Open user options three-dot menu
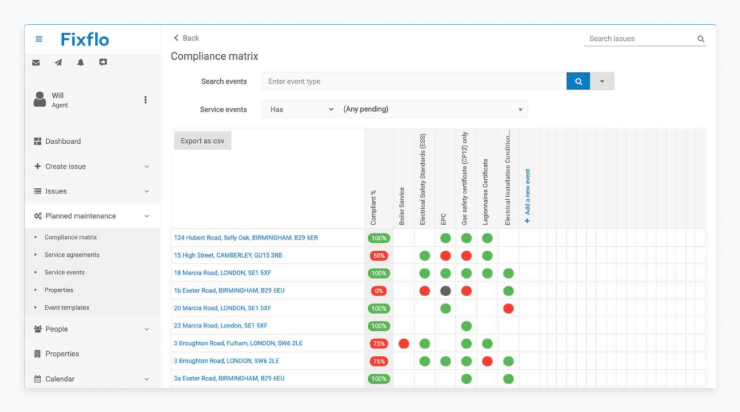The image size is (740, 412). point(145,100)
